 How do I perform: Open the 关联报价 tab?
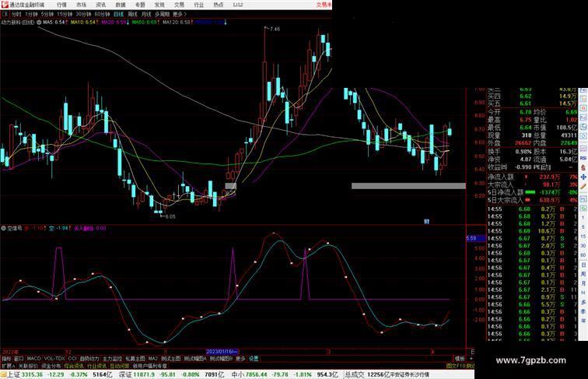(28, 366)
